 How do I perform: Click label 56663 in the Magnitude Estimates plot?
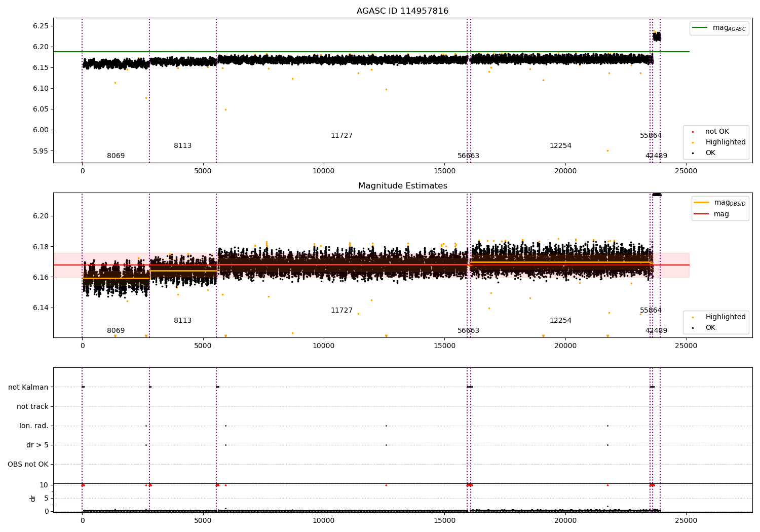(468, 331)
